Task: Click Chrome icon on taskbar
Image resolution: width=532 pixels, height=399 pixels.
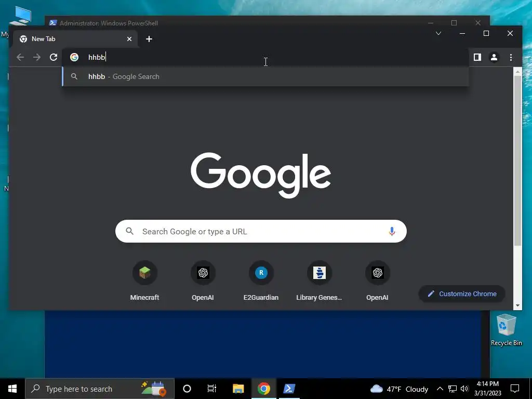Action: pos(263,389)
